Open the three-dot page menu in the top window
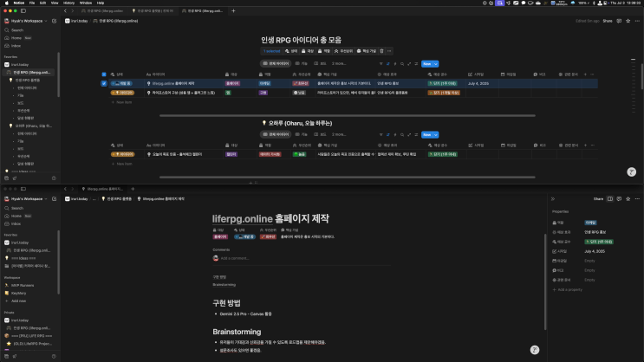644x362 pixels. click(637, 21)
